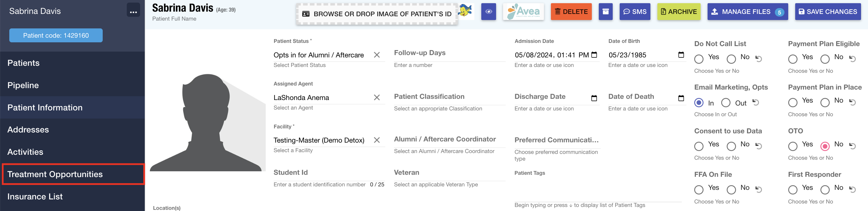Clear the Assigned Agent LaShonda Anema

click(x=377, y=98)
